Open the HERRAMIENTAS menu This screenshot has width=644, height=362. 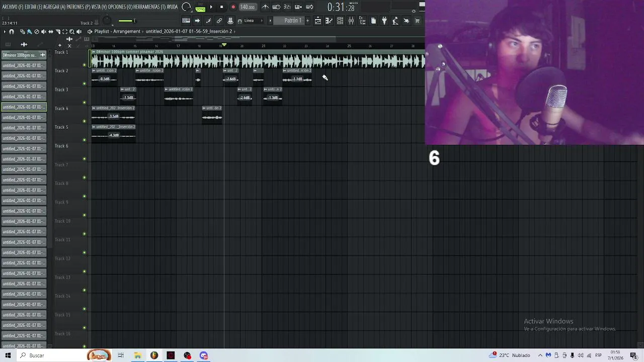point(149,7)
